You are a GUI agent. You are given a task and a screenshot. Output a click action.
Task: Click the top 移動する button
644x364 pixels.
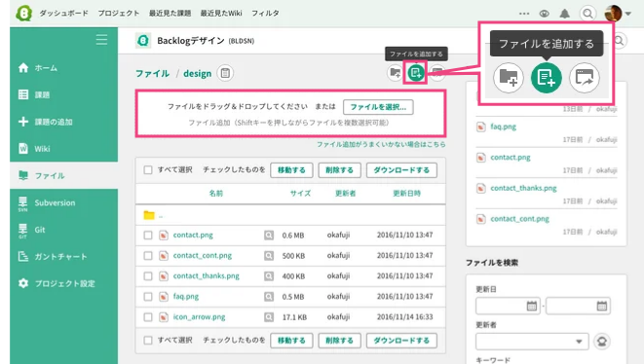tap(291, 170)
